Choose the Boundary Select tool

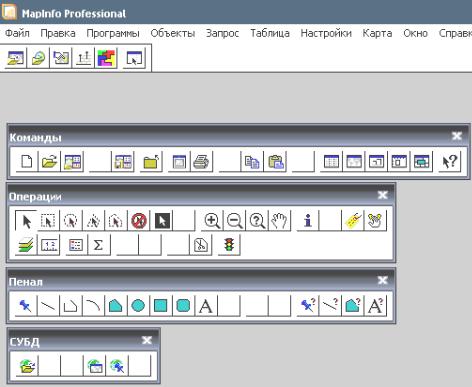[x=116, y=221]
